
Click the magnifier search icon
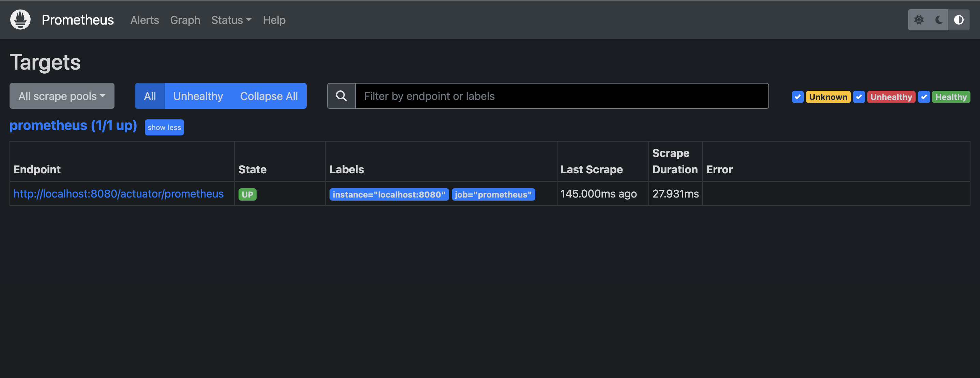pos(341,96)
